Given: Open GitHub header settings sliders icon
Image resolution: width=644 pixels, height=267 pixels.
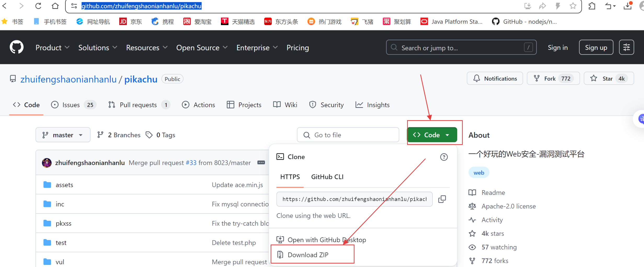Looking at the screenshot, I should pos(626,47).
